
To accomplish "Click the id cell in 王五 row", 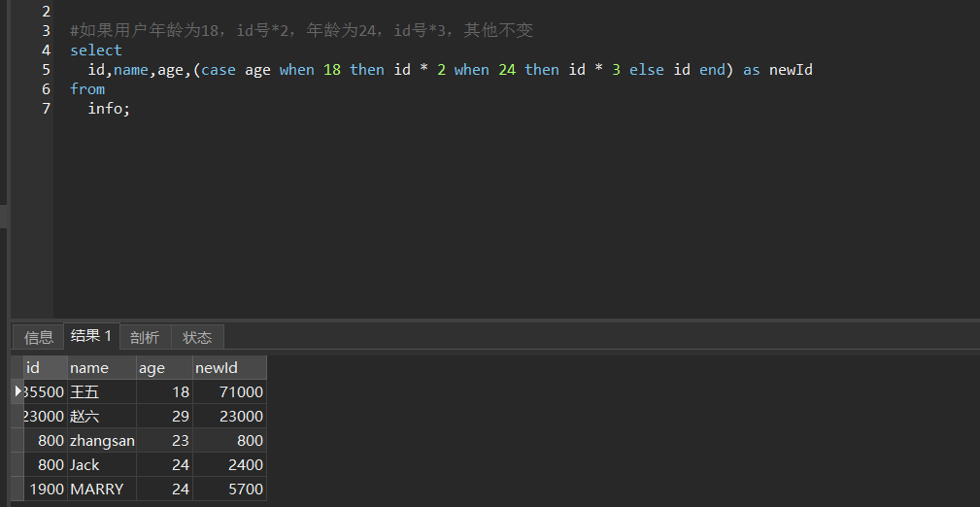I will 45,392.
